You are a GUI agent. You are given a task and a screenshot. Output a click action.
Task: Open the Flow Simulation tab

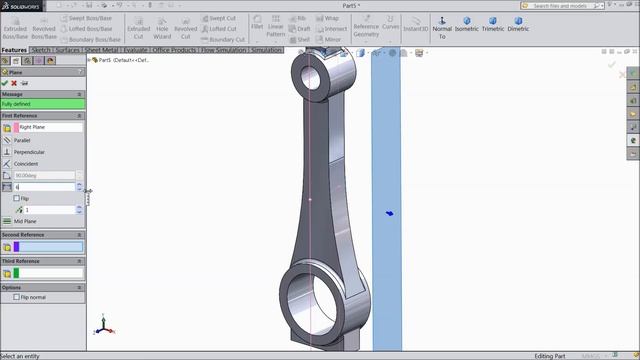(x=224, y=50)
